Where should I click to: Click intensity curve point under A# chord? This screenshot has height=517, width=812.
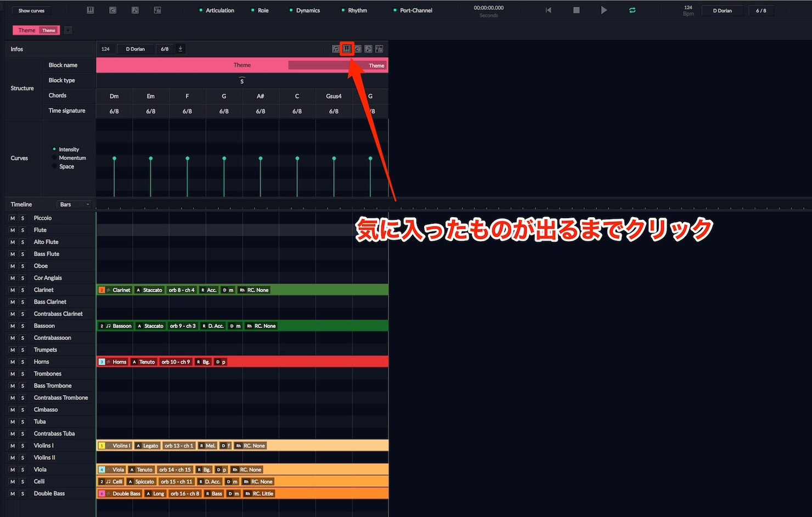pos(261,158)
